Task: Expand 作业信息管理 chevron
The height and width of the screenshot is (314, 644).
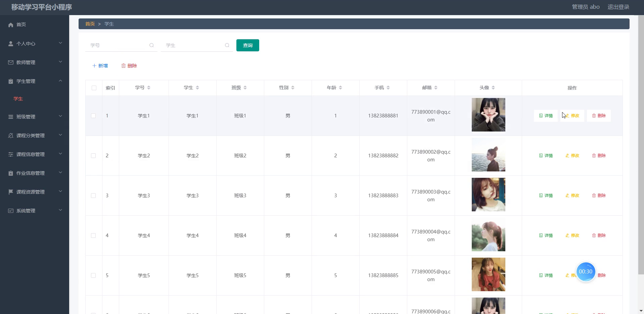Action: point(60,173)
